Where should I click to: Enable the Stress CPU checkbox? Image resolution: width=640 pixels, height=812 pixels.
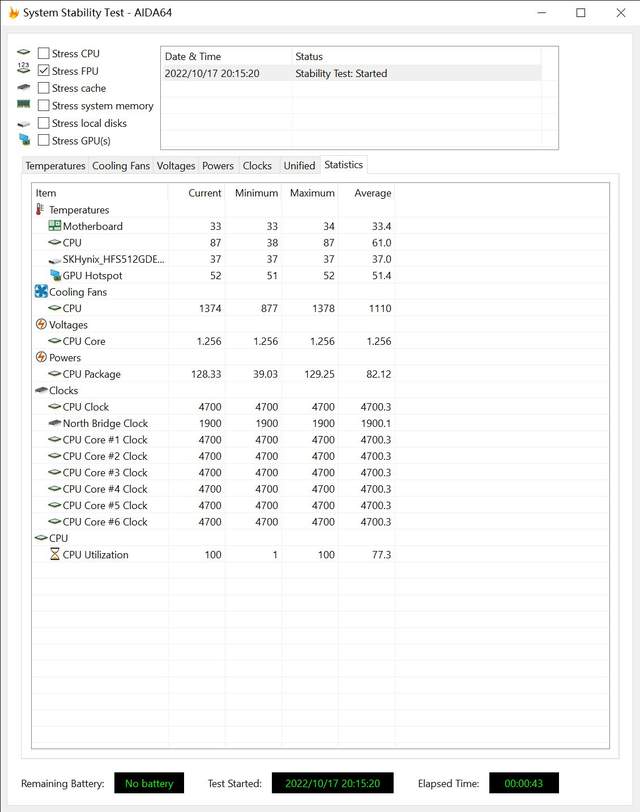coord(44,53)
